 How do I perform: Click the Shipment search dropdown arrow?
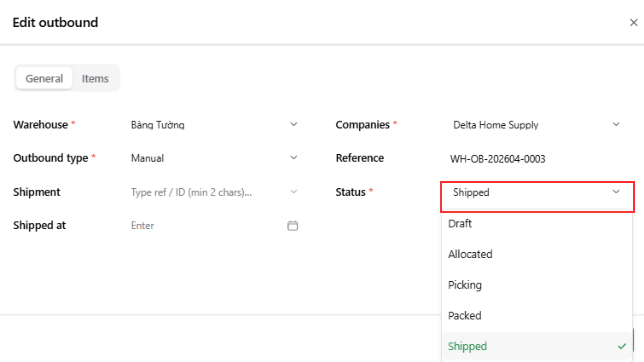tap(294, 192)
